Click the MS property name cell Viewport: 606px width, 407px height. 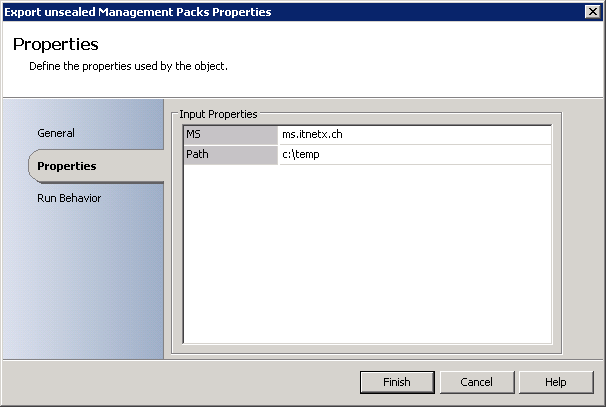231,134
